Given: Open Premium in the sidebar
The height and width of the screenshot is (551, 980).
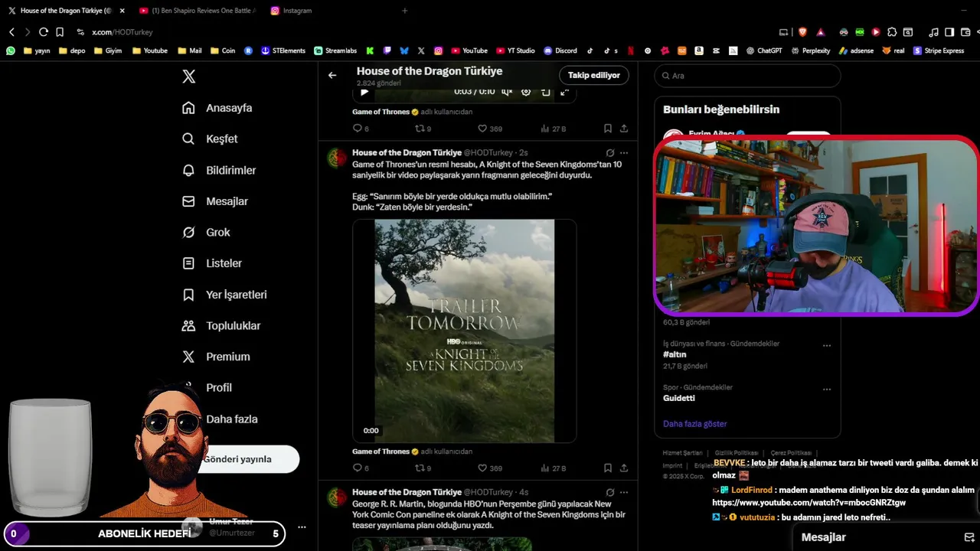Looking at the screenshot, I should 216,357.
